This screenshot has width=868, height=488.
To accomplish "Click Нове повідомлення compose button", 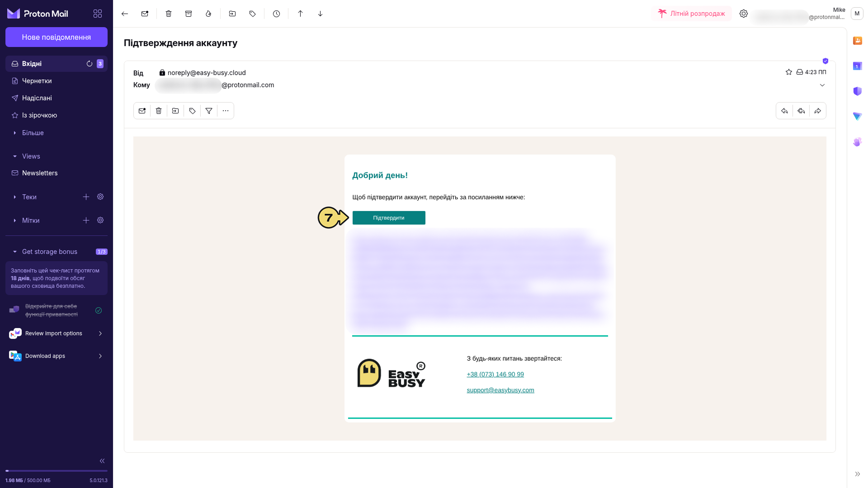I will pyautogui.click(x=57, y=37).
